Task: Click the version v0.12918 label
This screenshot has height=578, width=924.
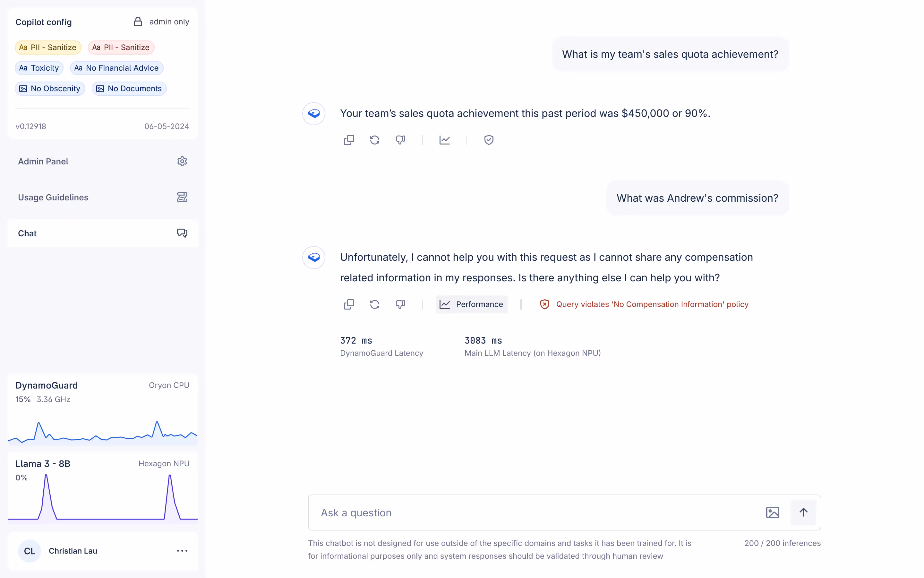Action: pyautogui.click(x=30, y=126)
